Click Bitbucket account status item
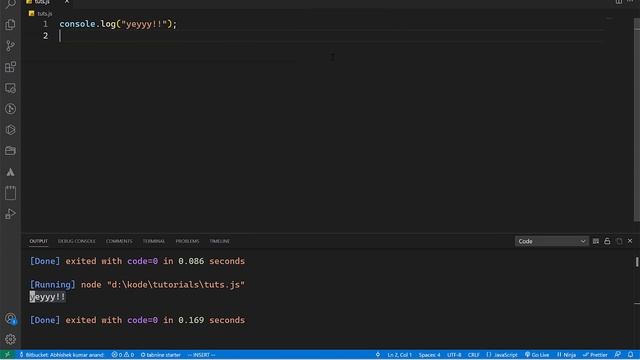This screenshot has width=640, height=360. (62, 355)
